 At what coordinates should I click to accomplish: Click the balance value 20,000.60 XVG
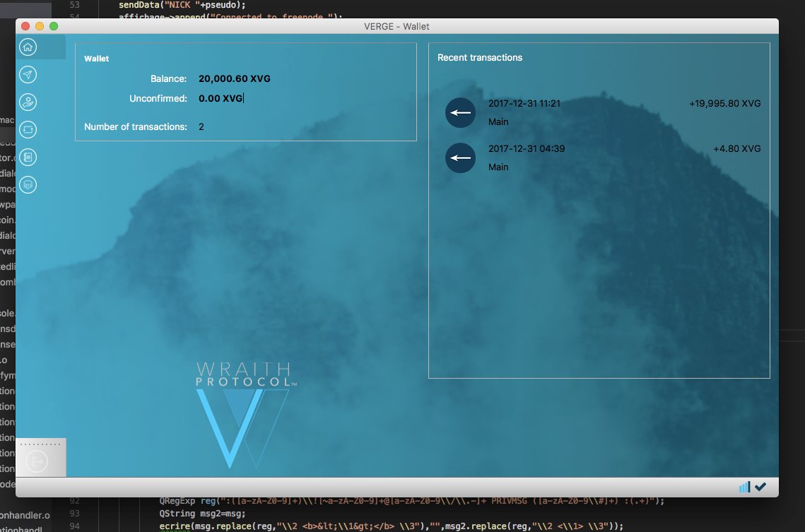pos(235,78)
